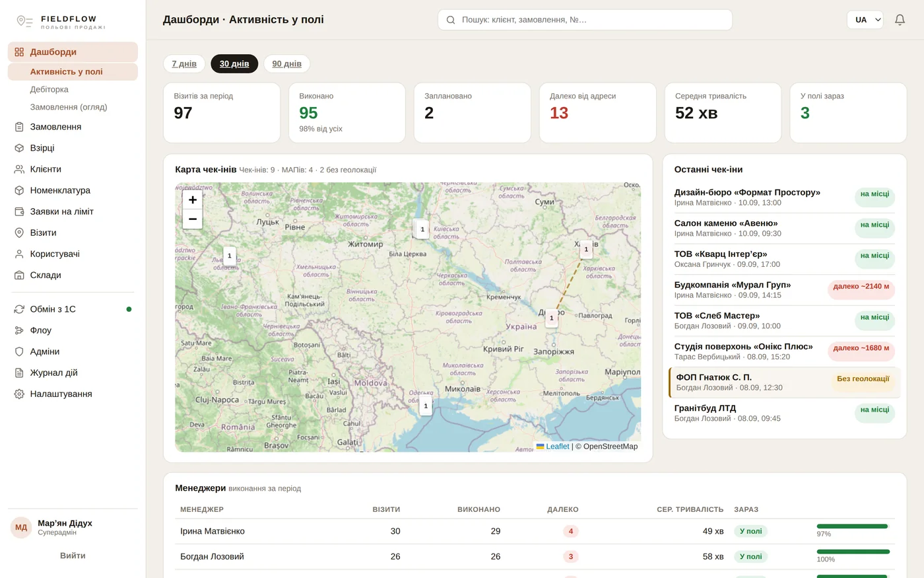Click the map marker near Дніпро
This screenshot has width=924, height=578.
coord(552,318)
